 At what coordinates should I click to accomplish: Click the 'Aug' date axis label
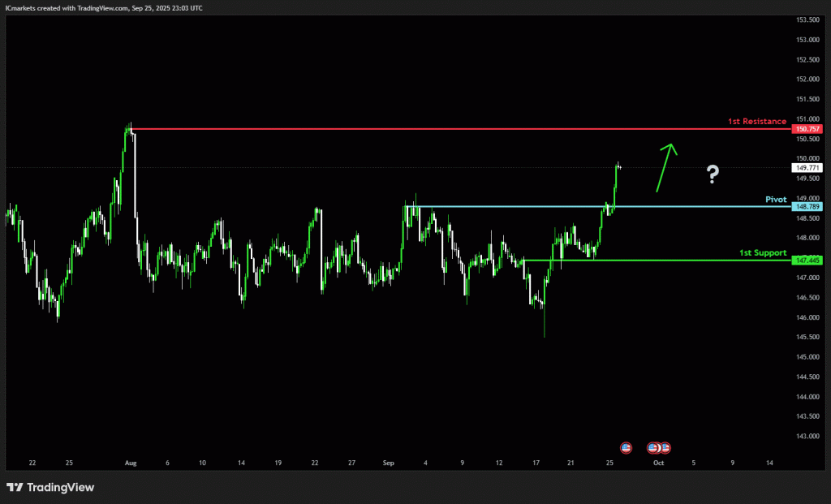(x=131, y=463)
